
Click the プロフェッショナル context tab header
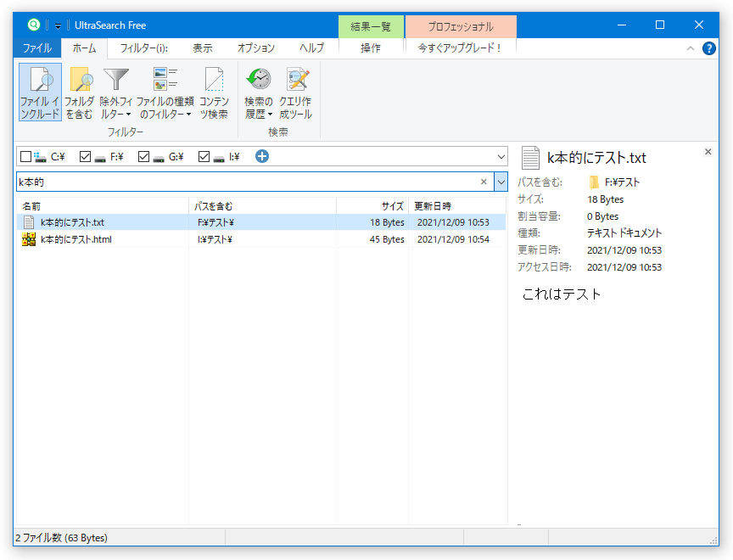tap(461, 26)
